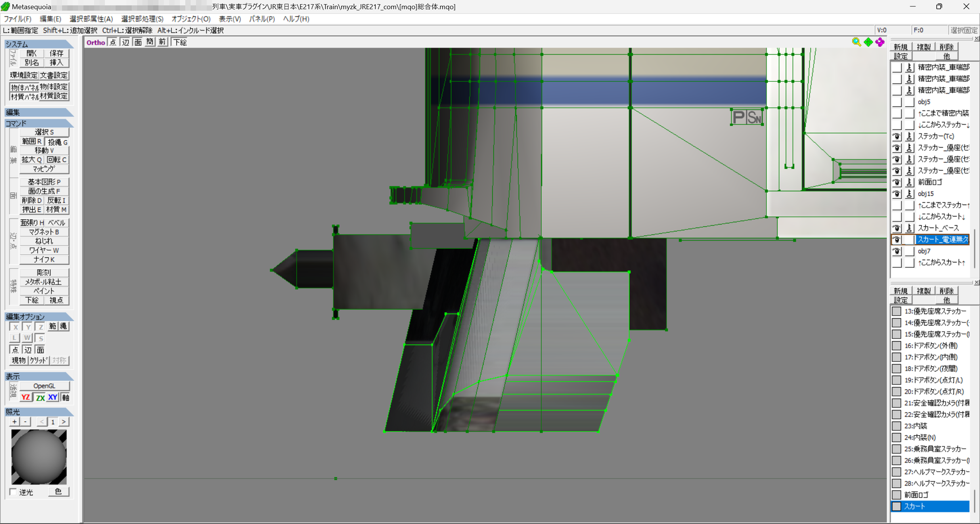Click 新規 in the object panel
980x524 pixels.
900,47
